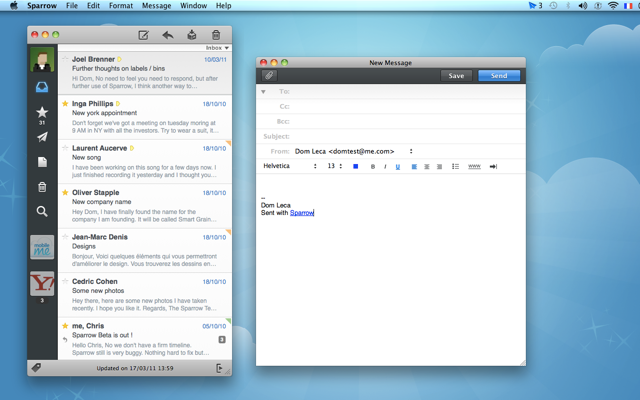Send the new message
The width and height of the screenshot is (640, 400).
(499, 76)
